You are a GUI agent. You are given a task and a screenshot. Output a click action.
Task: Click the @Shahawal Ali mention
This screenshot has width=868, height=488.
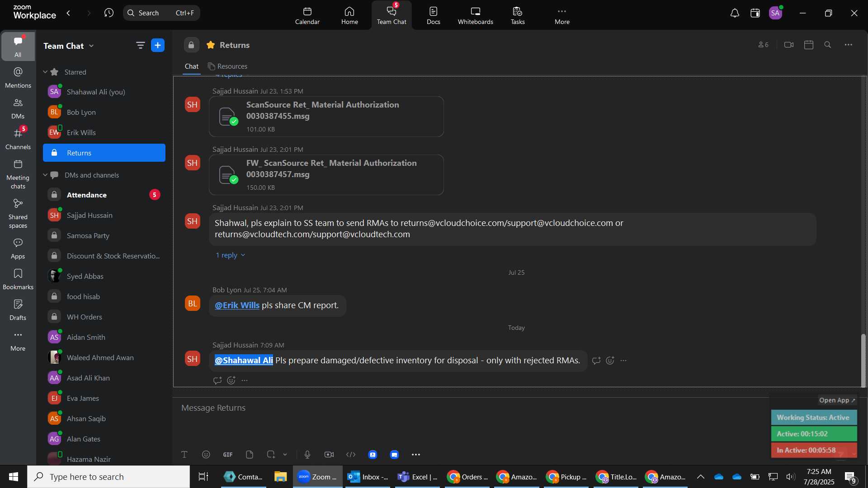click(x=244, y=361)
